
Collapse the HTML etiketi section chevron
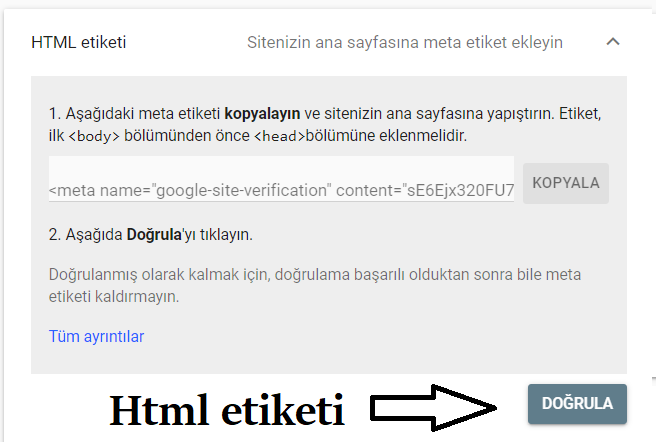coord(613,42)
